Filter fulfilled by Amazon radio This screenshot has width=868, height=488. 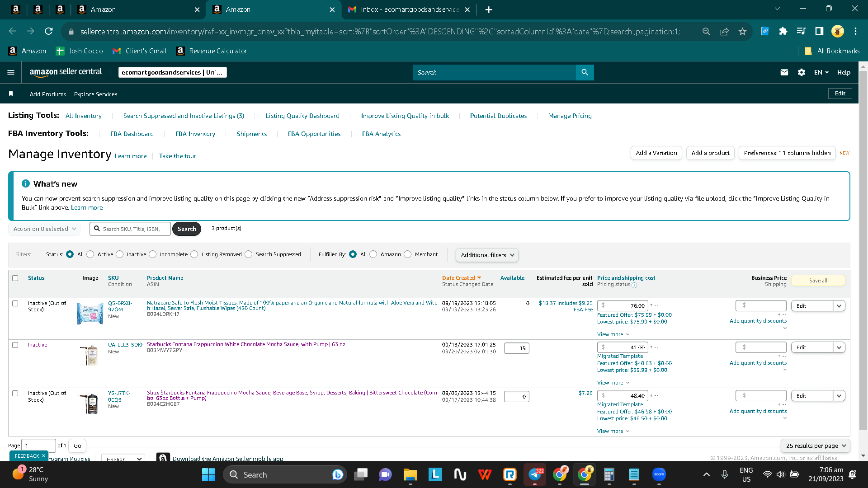[373, 254]
